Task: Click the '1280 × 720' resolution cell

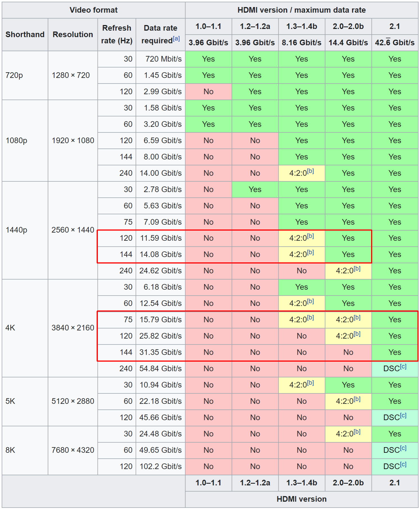Action: tap(73, 75)
